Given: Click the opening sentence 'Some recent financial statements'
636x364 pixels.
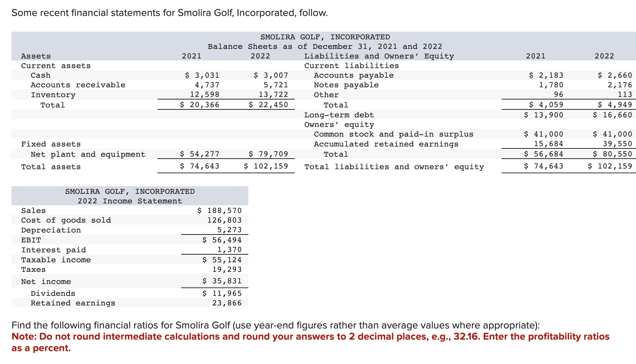Looking at the screenshot, I should pos(170,13).
